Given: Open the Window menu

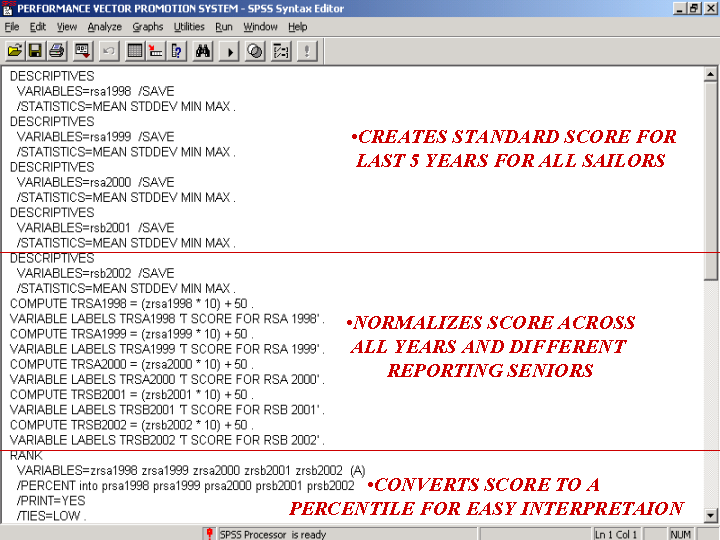Looking at the screenshot, I should tap(260, 27).
